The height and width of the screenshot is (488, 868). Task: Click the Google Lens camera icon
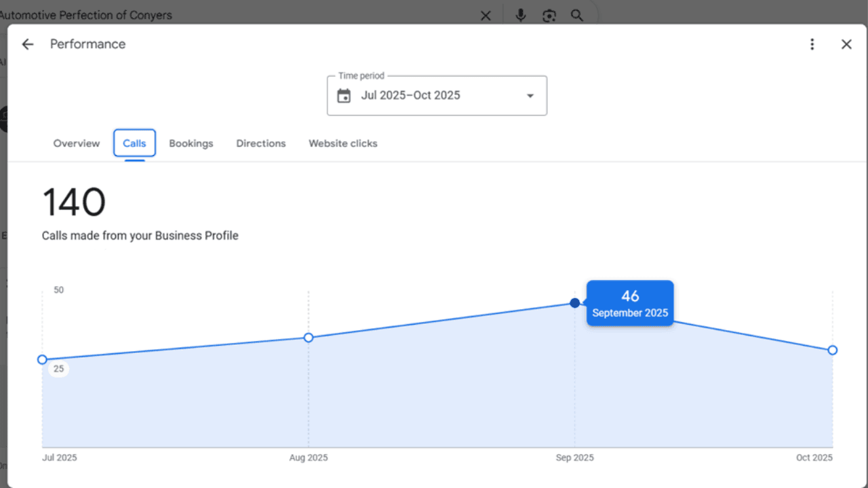click(x=549, y=15)
